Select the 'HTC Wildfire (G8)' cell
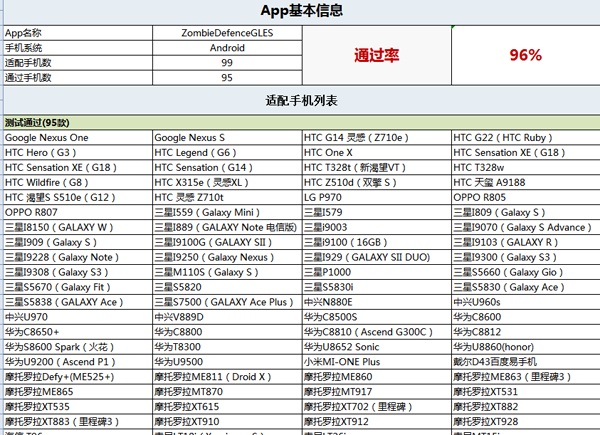Screen dimensions: 600x435 point(78,182)
